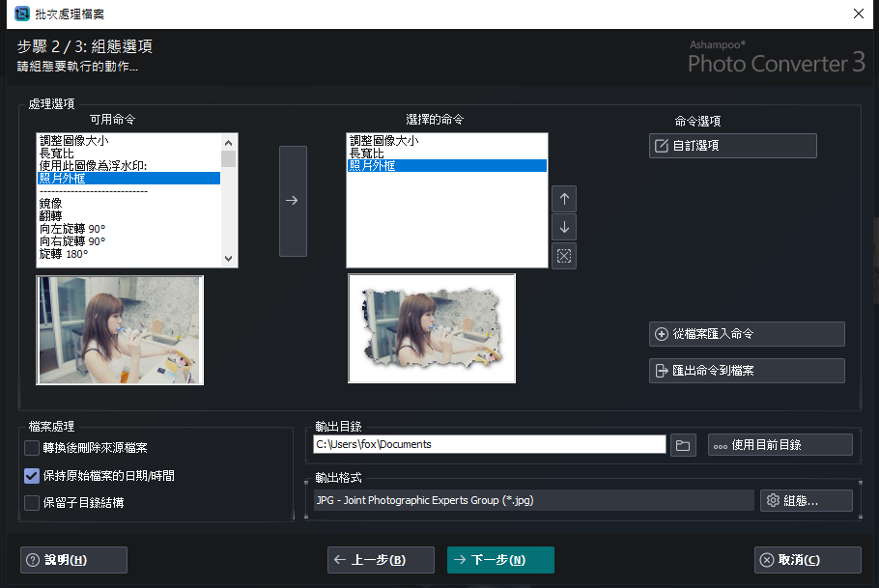The image size is (879, 588).
Task: Click the remove selected command icon
Action: pyautogui.click(x=564, y=256)
